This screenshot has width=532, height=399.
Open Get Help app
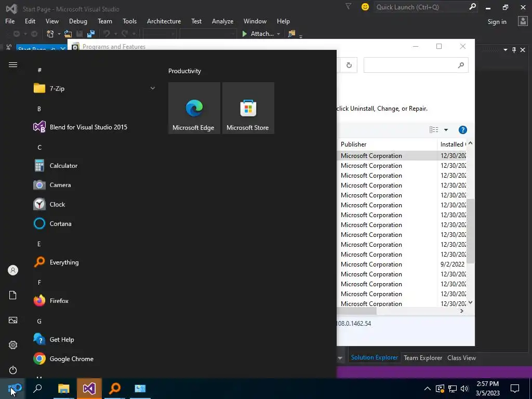coord(54,339)
